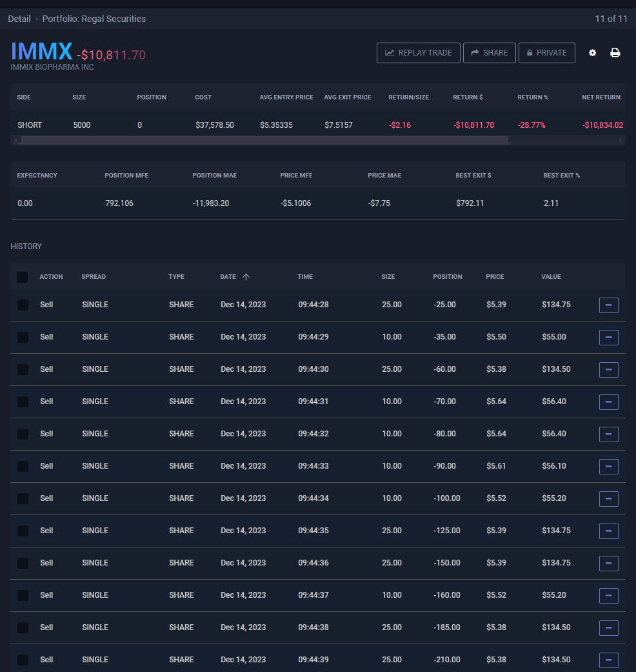The image size is (636, 672).
Task: Remove the 09:44:37 trade with minus button
Action: click(x=609, y=596)
